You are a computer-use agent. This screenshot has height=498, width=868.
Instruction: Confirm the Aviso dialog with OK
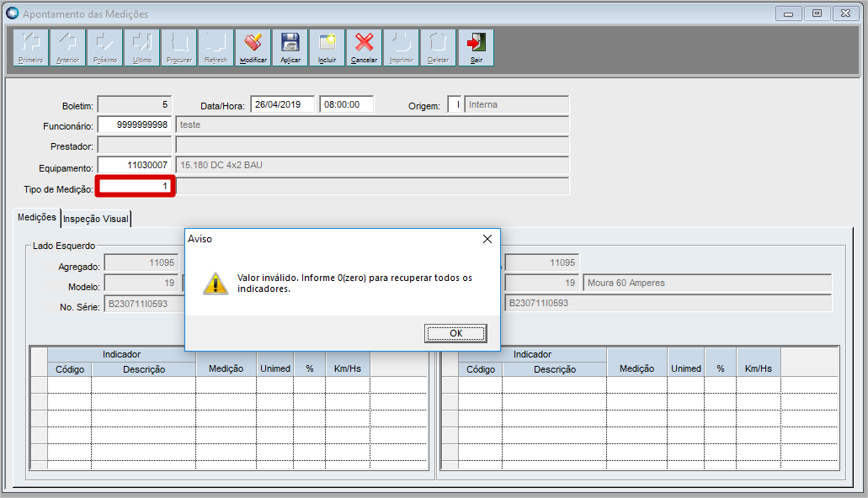tap(455, 333)
